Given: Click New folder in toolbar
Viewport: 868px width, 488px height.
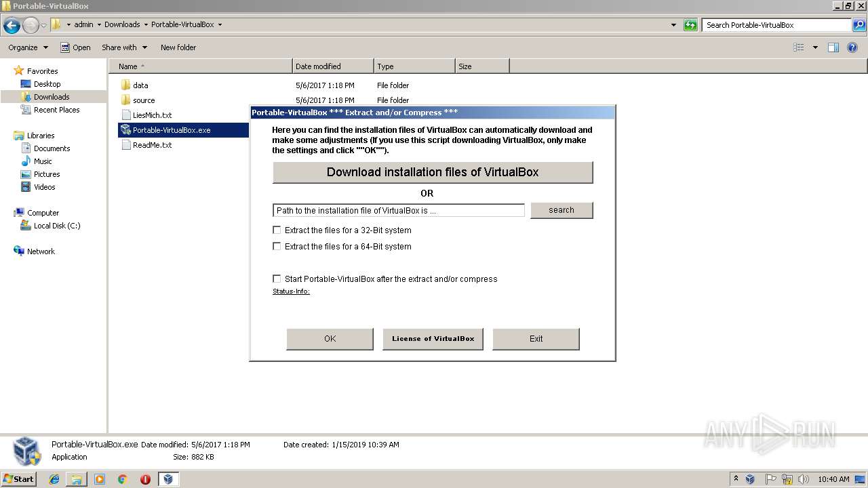Looking at the screenshot, I should [x=178, y=47].
